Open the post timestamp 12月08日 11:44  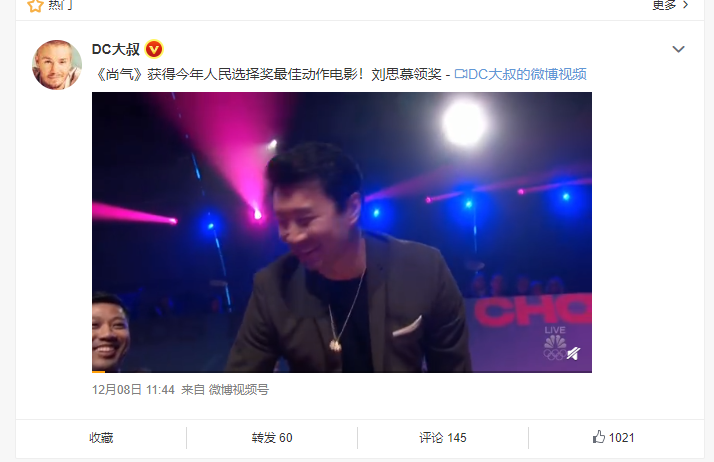[x=133, y=390]
